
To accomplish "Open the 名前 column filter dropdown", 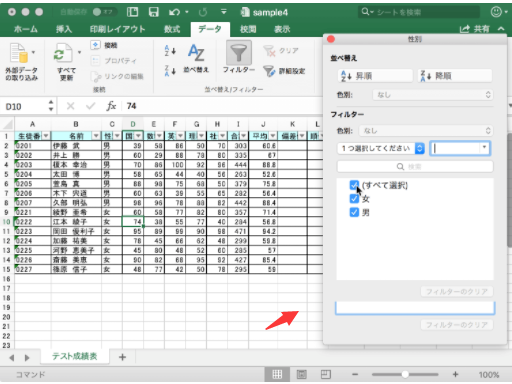I will [x=96, y=136].
